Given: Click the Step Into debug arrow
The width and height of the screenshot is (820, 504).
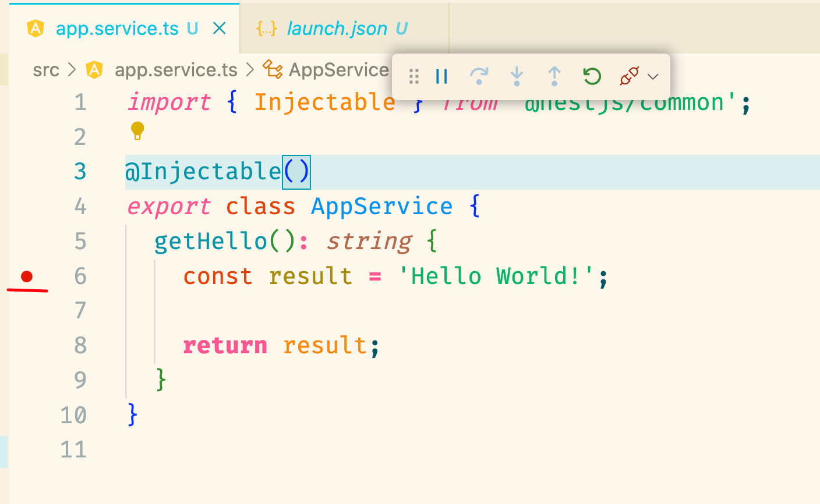Looking at the screenshot, I should [517, 76].
